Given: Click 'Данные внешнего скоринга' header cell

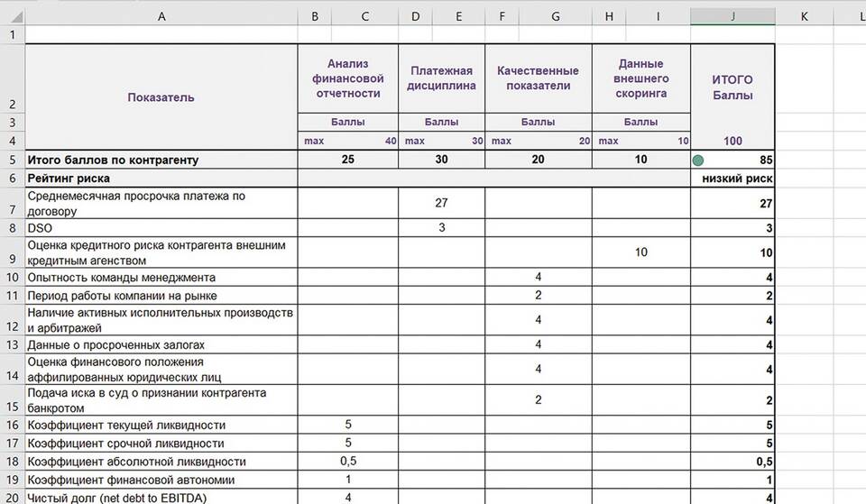Looking at the screenshot, I should [x=640, y=78].
